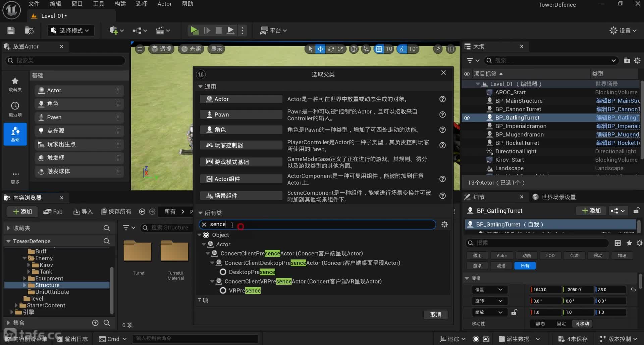The image size is (644, 345).
Task: Select the rotate transform tool in viewport
Action: 331,49
